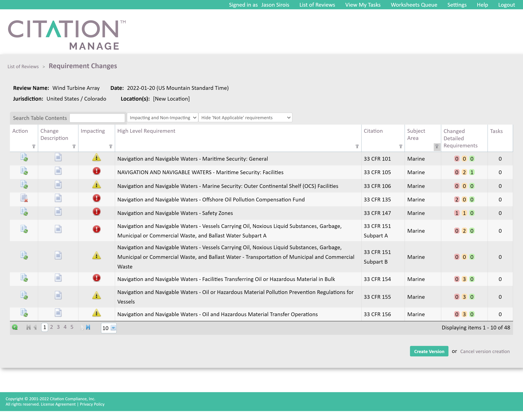Open change description for 33 CFR 155
The height and width of the screenshot is (420, 523).
[x=58, y=295]
